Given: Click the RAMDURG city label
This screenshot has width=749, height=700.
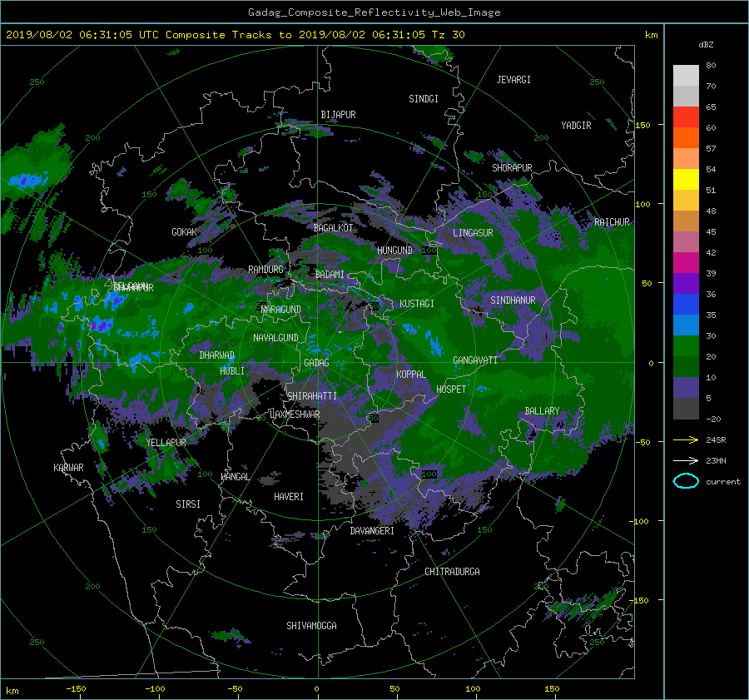Looking at the screenshot, I should point(265,270).
